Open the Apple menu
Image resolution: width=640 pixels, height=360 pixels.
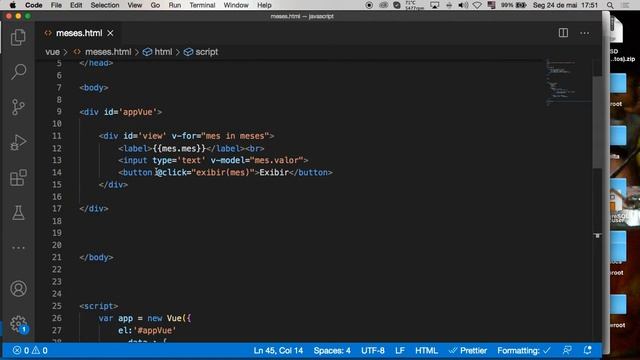(13, 5)
